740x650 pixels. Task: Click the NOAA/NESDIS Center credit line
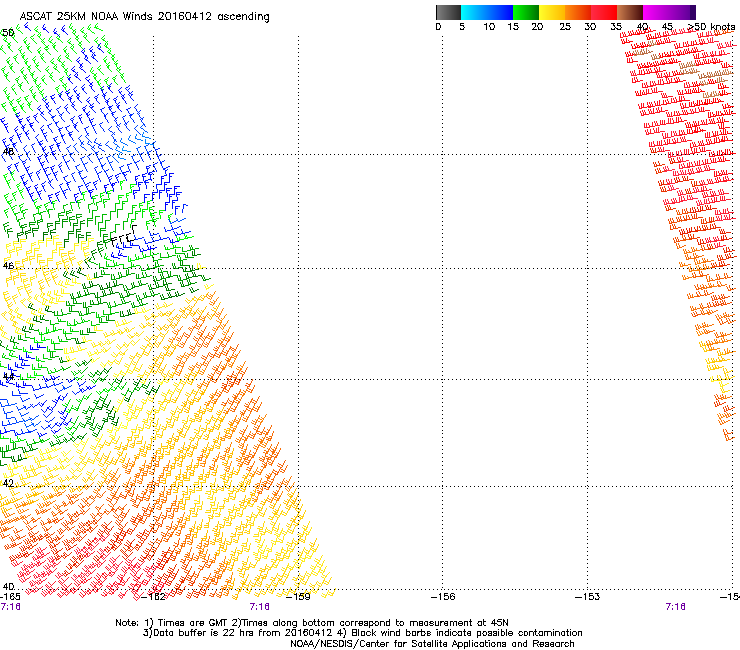pyautogui.click(x=432, y=644)
